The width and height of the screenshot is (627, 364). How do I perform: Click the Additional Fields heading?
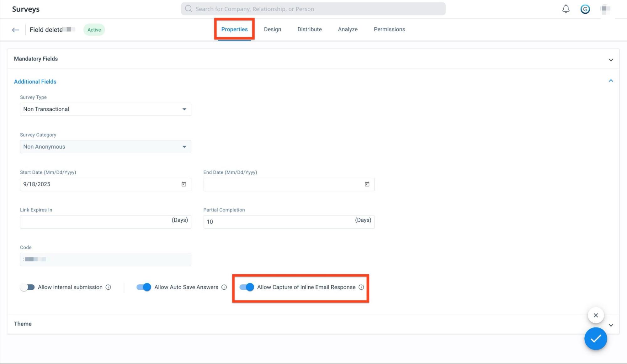[x=35, y=82]
